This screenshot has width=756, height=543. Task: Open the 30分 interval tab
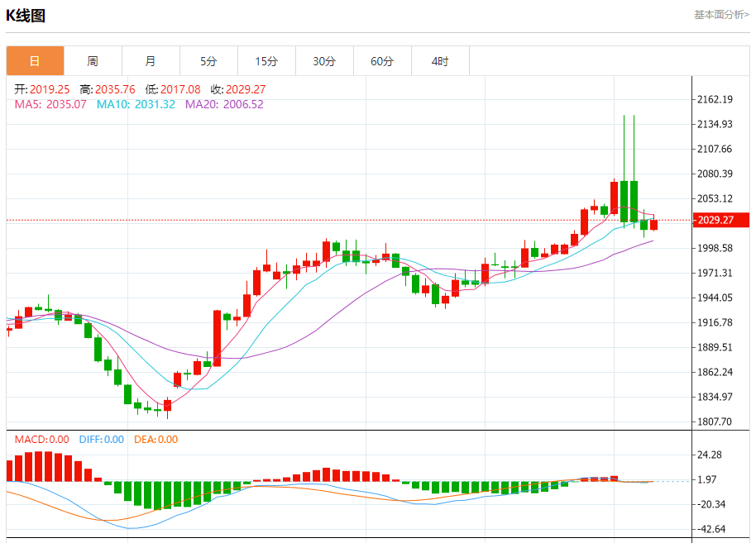click(324, 61)
